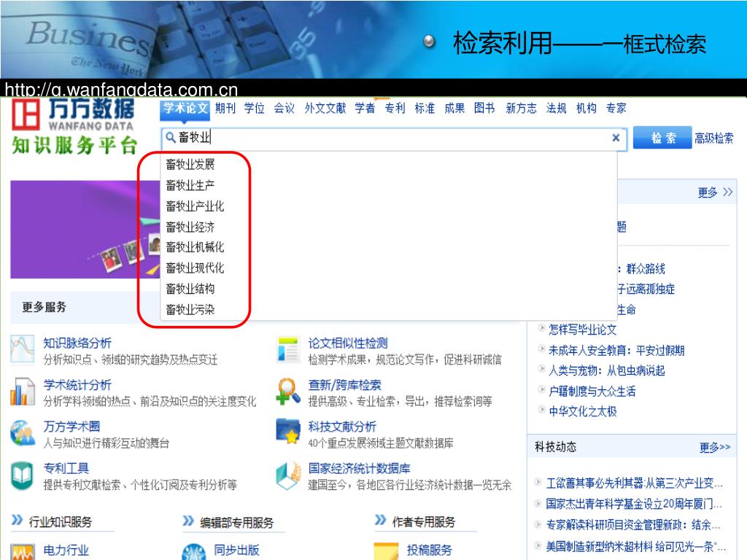Open the 万方学术圈 link
This screenshot has width=747, height=560.
tap(71, 427)
